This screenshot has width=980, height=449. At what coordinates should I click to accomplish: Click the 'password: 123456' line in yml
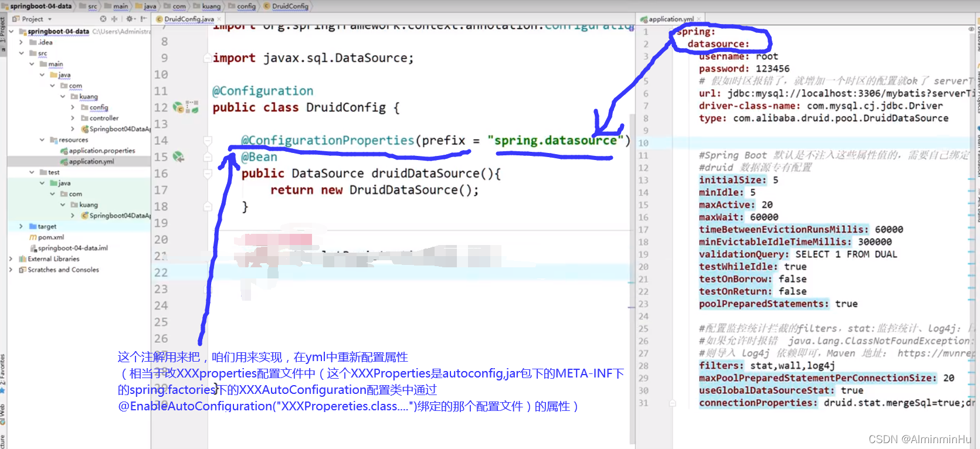tap(744, 69)
